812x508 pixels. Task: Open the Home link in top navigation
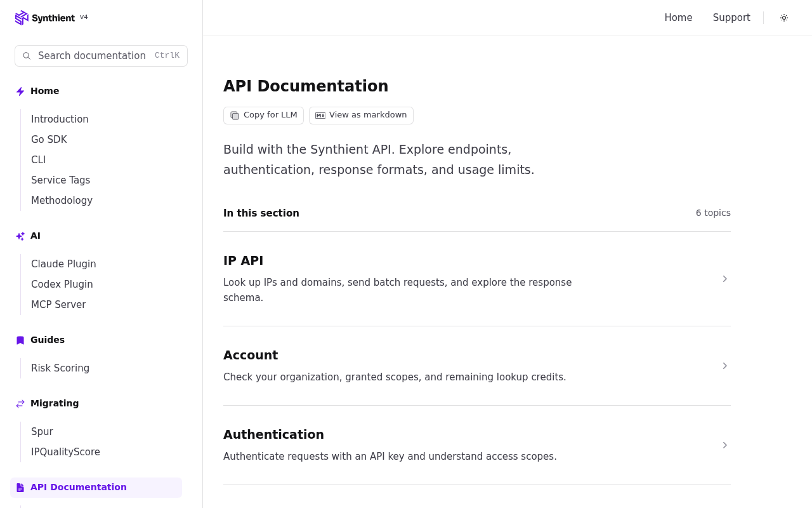pyautogui.click(x=678, y=18)
